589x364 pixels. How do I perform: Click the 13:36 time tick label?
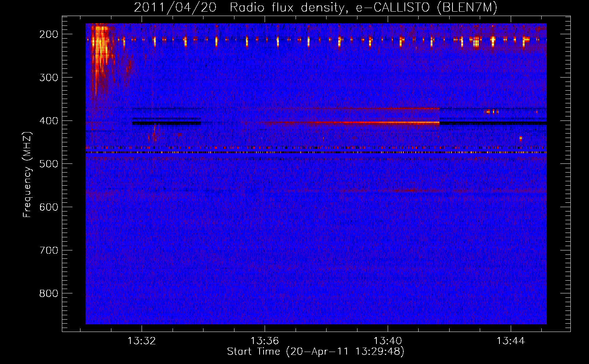[x=265, y=341]
